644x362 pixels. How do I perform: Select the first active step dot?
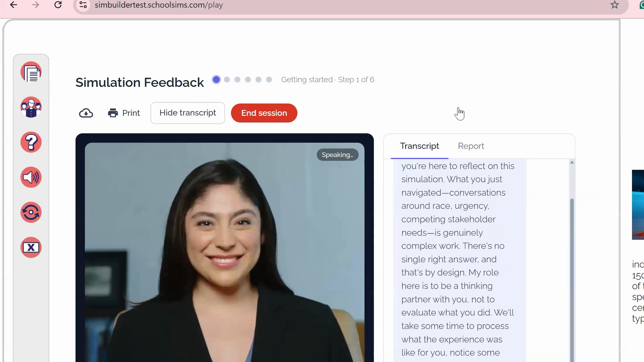216,80
